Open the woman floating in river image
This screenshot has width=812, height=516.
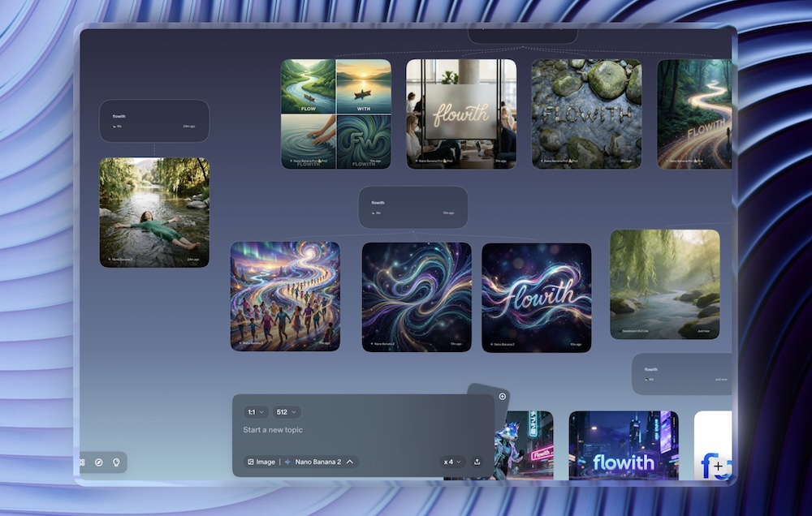tap(154, 212)
